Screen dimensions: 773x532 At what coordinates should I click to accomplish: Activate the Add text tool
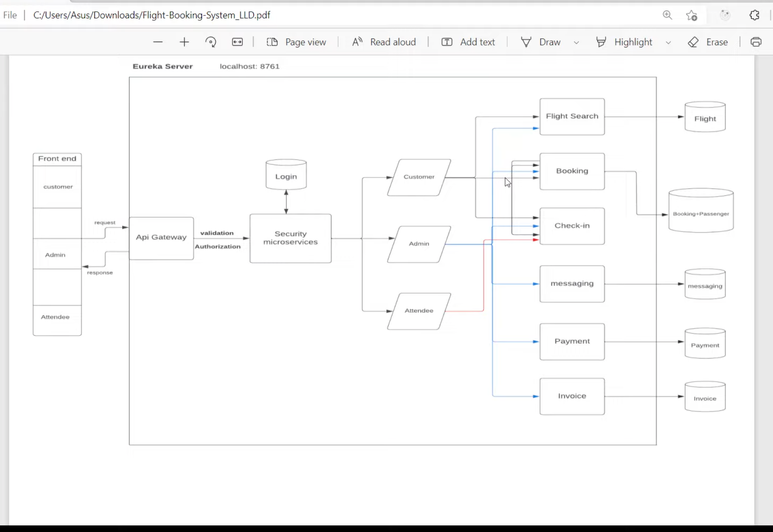click(x=468, y=42)
